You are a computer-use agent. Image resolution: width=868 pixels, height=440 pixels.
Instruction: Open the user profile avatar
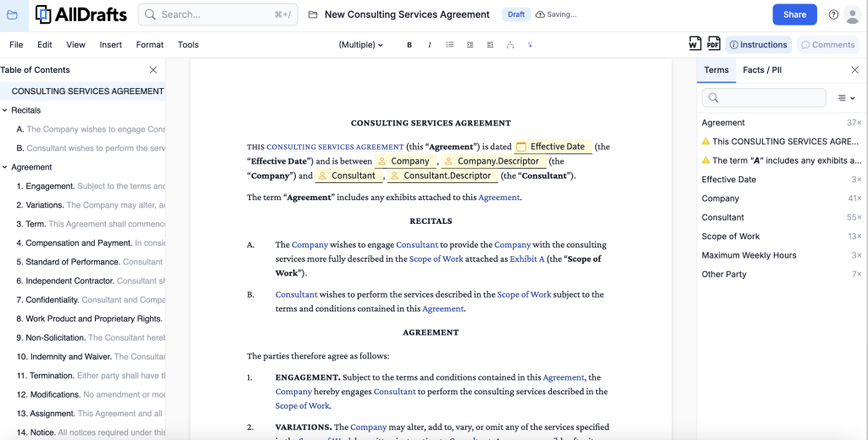click(x=852, y=14)
